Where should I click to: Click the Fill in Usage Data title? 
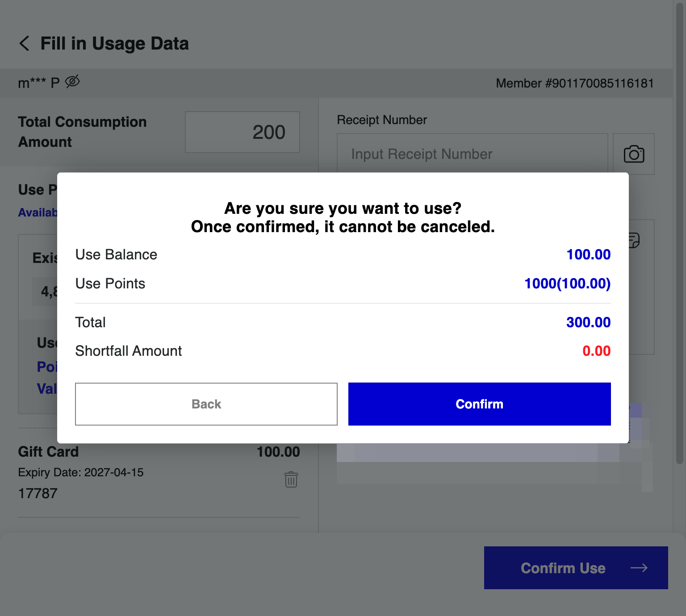115,44
